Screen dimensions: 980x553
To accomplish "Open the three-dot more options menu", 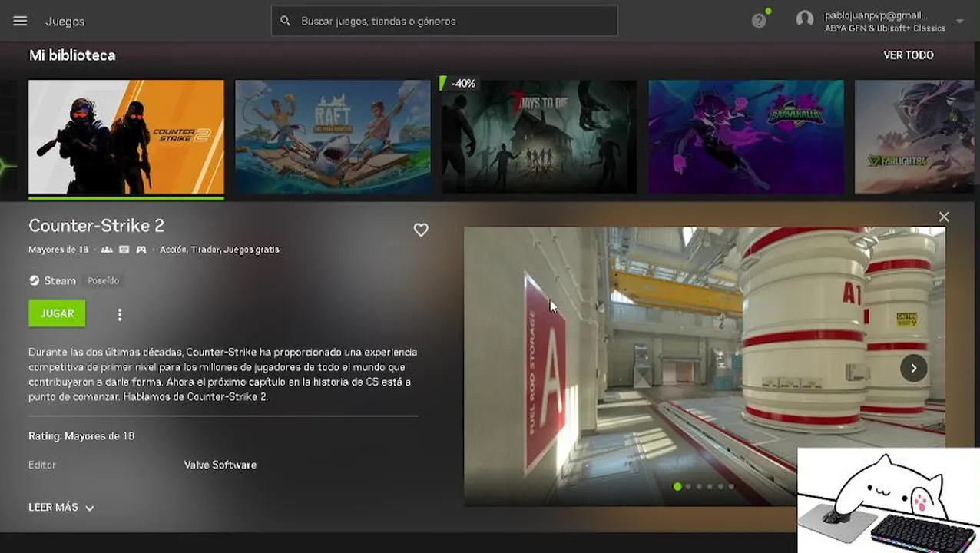I will 119,314.
